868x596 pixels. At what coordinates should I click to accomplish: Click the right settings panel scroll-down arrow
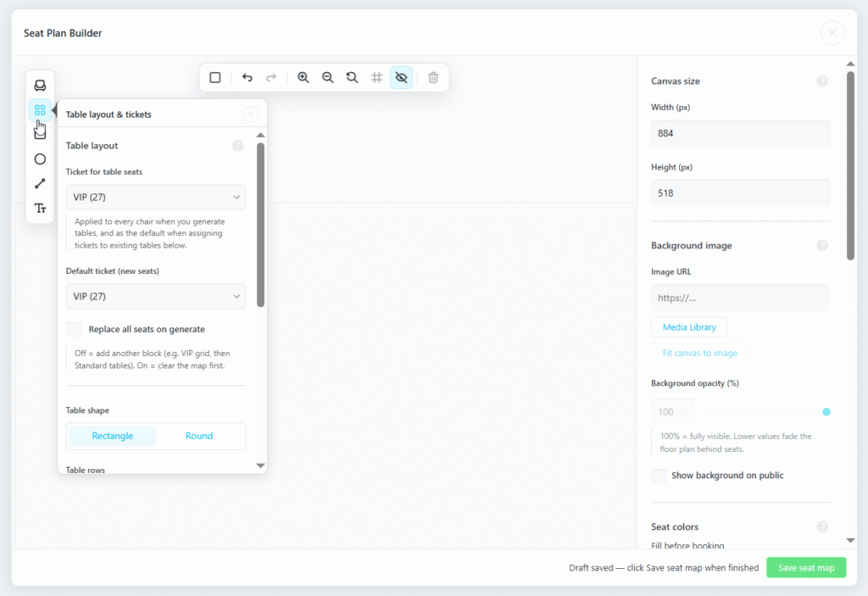point(851,540)
